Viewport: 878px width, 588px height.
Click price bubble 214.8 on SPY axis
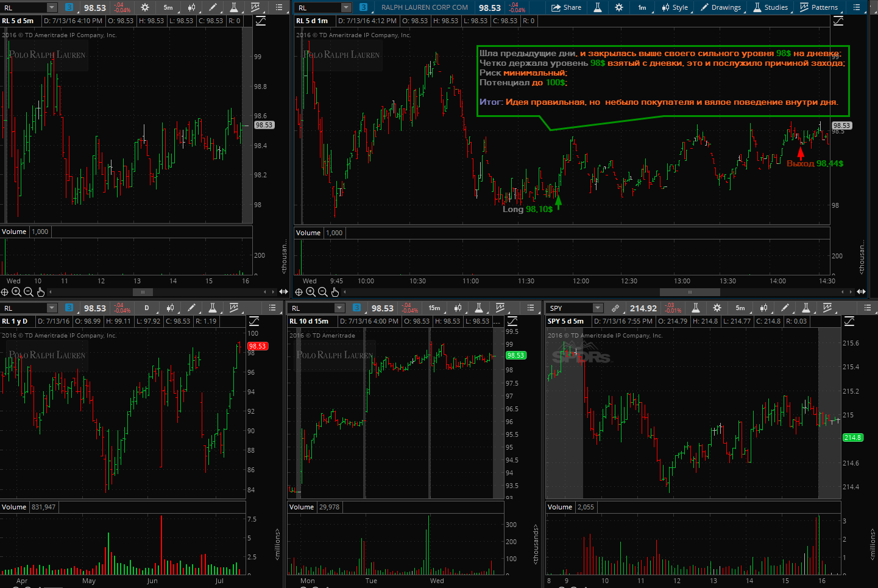[852, 437]
